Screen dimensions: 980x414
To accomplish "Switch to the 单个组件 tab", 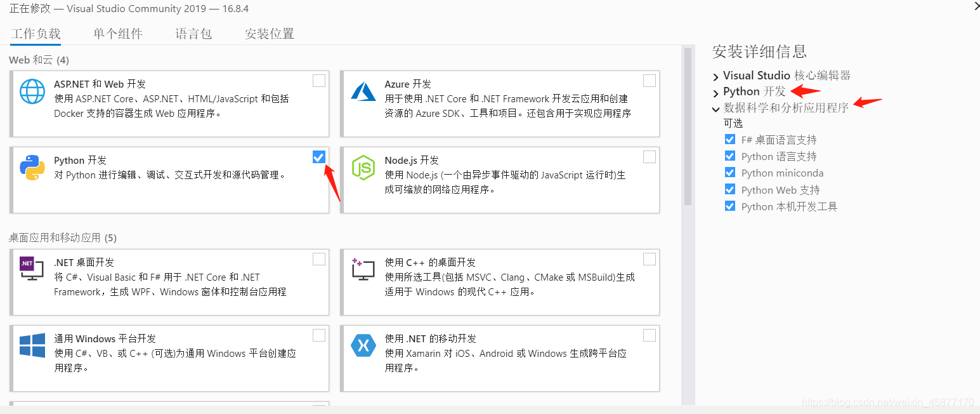I will point(118,34).
